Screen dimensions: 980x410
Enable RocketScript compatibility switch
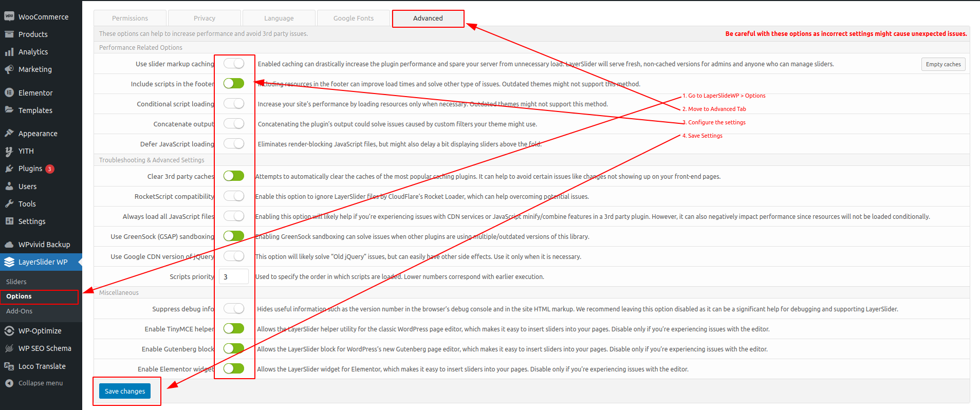pos(234,196)
